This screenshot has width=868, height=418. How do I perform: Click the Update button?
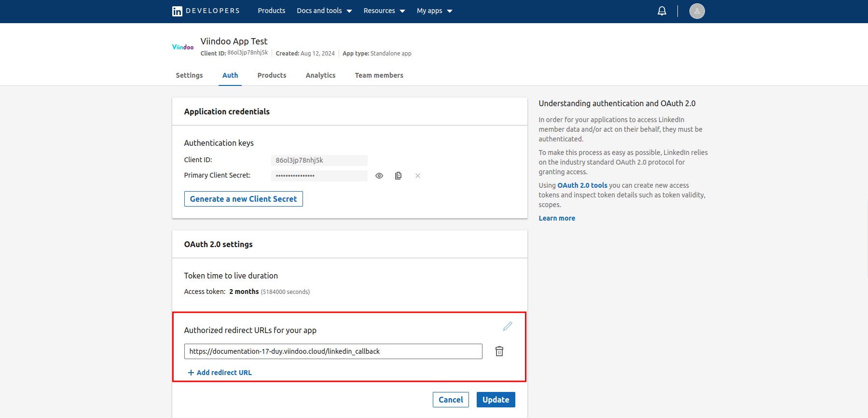(496, 400)
